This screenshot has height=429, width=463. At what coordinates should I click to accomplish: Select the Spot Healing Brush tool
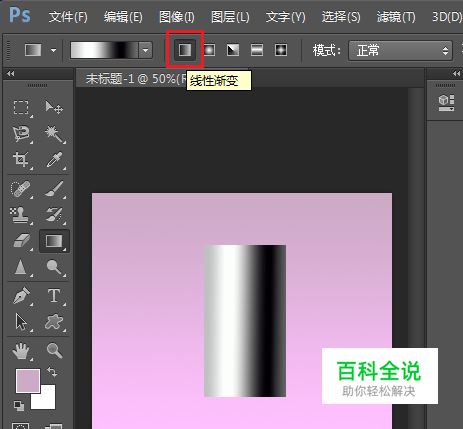pos(21,189)
